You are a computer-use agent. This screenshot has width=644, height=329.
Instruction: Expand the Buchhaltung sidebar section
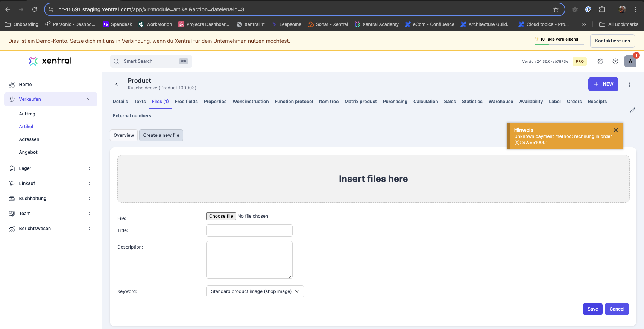pos(89,199)
